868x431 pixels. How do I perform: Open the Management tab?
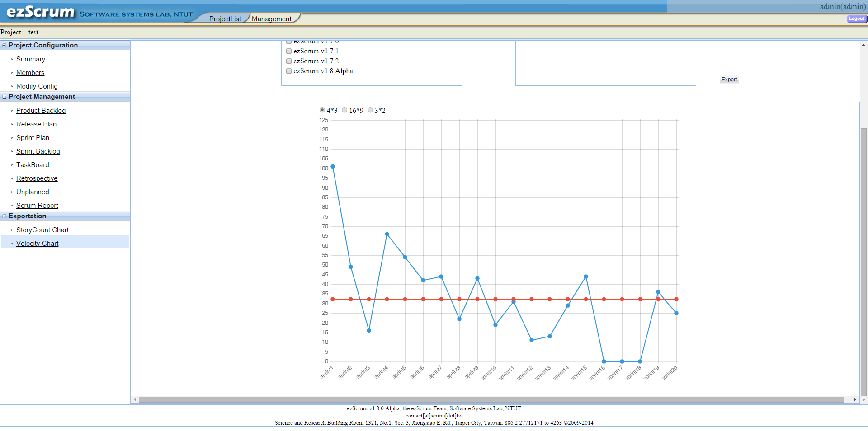(271, 19)
